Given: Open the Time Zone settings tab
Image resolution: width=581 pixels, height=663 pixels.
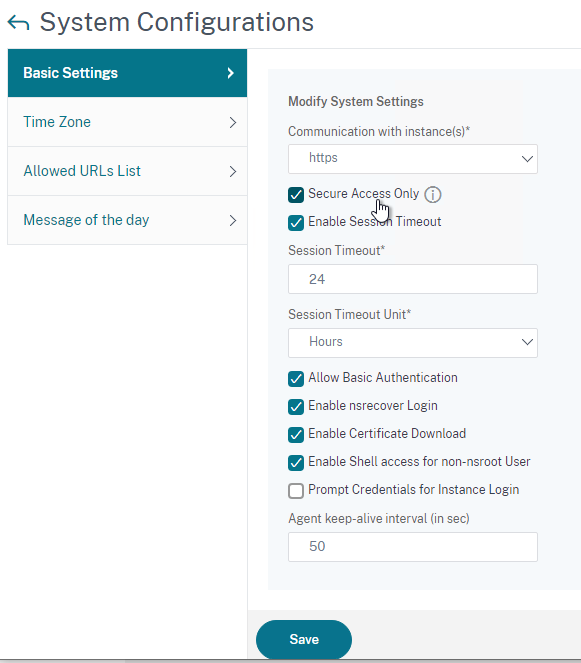Looking at the screenshot, I should 127,122.
